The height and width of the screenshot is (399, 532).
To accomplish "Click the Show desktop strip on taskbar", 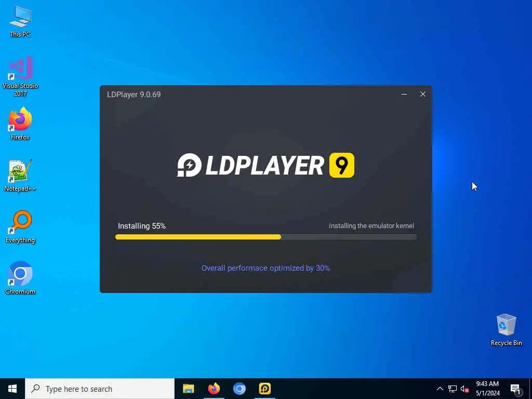I will pyautogui.click(x=530, y=389).
